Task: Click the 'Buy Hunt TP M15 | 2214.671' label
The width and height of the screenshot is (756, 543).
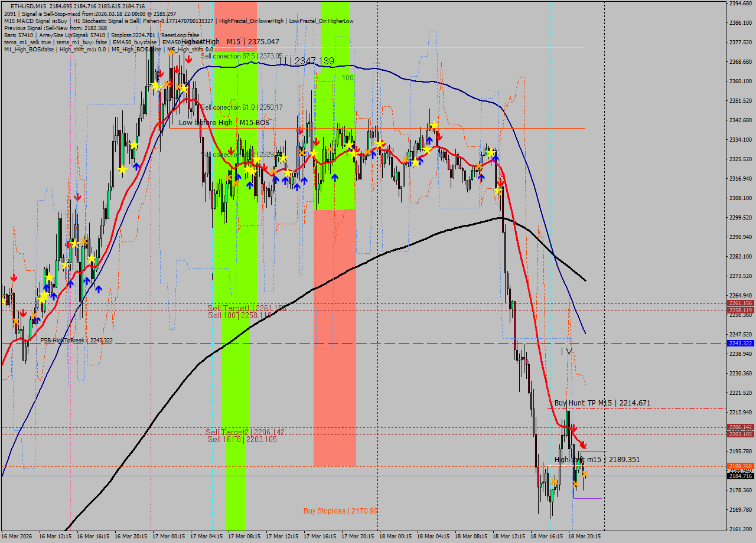Action: (x=601, y=403)
